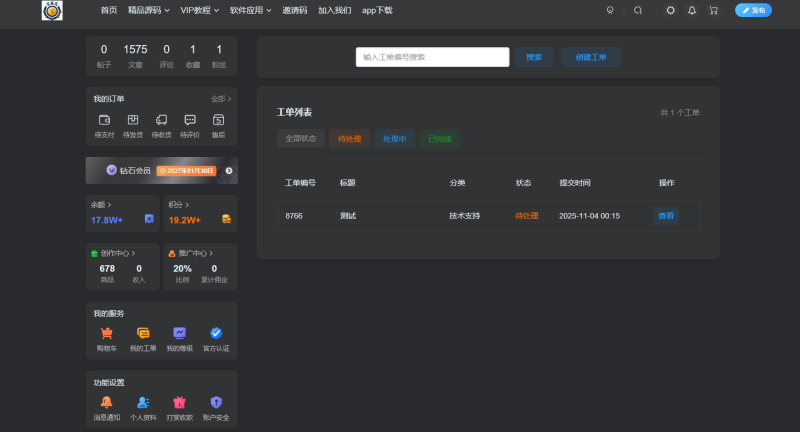Open 推广中心 promotion center
The height and width of the screenshot is (432, 800).
(x=190, y=253)
